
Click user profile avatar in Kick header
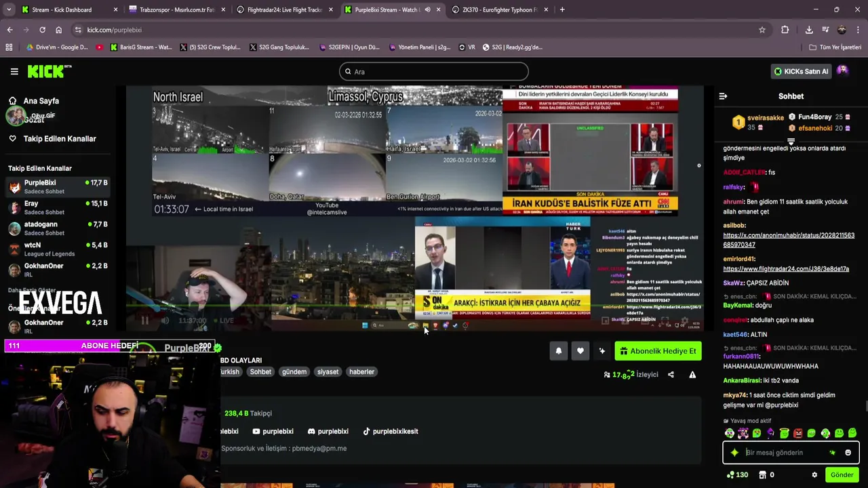pos(842,70)
